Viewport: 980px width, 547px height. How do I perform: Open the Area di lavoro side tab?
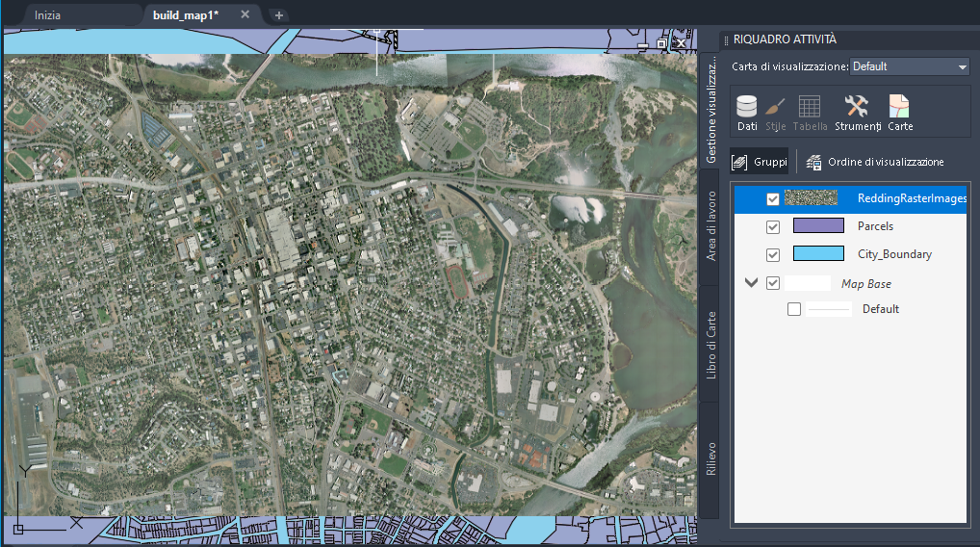tap(710, 226)
